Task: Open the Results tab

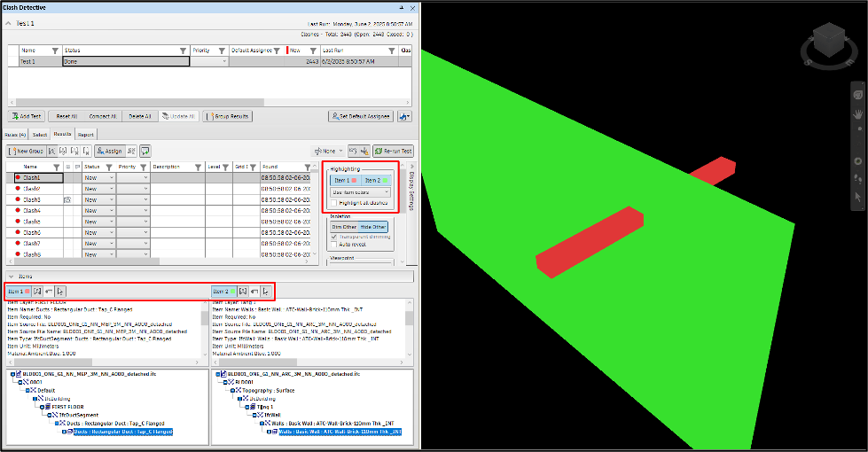Action: 63,134
